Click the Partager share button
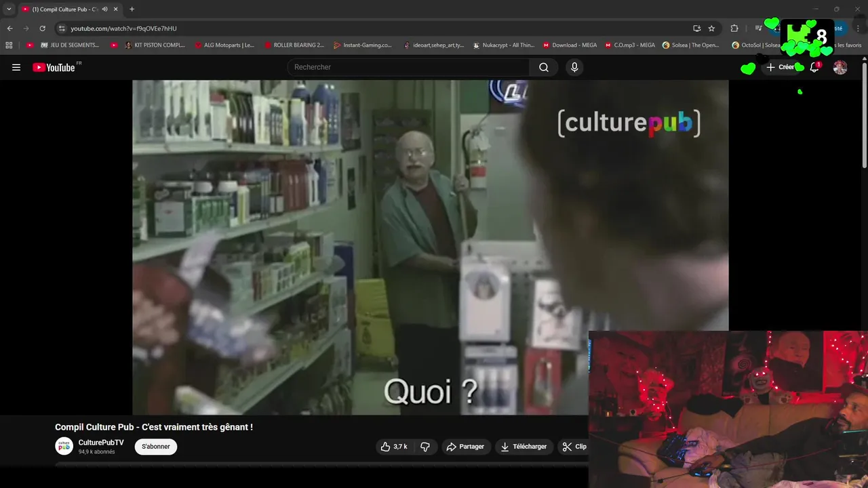Screen dimensions: 868x488 coord(466,447)
